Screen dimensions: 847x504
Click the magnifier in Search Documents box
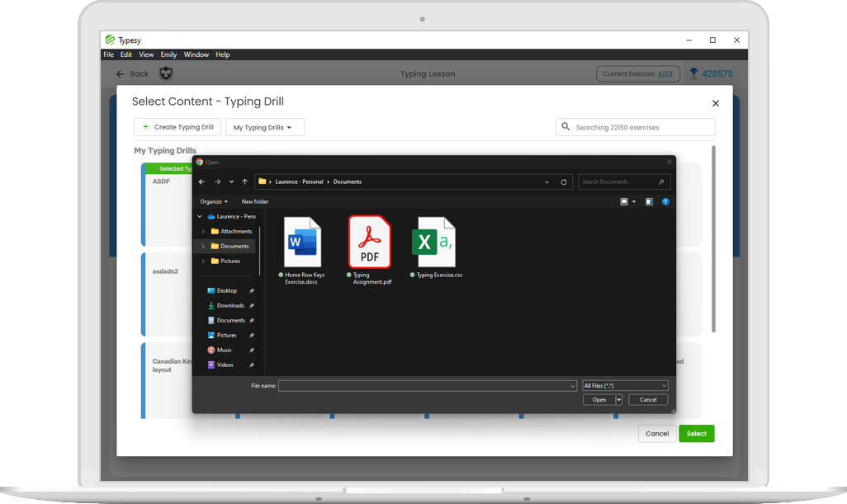coord(661,181)
